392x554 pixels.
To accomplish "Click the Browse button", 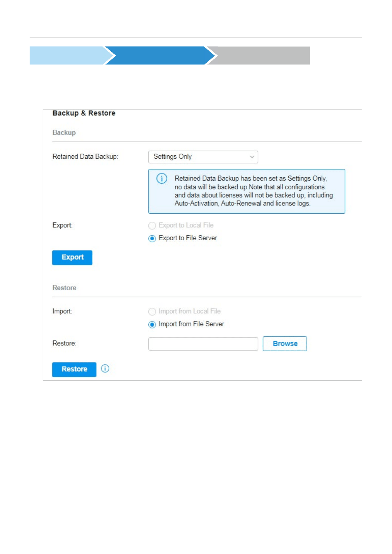I will [285, 344].
